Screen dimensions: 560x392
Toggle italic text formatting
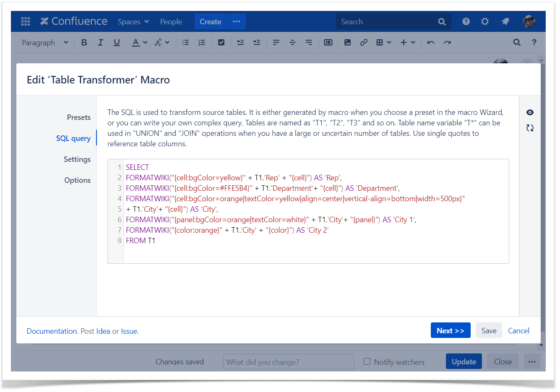pos(100,42)
